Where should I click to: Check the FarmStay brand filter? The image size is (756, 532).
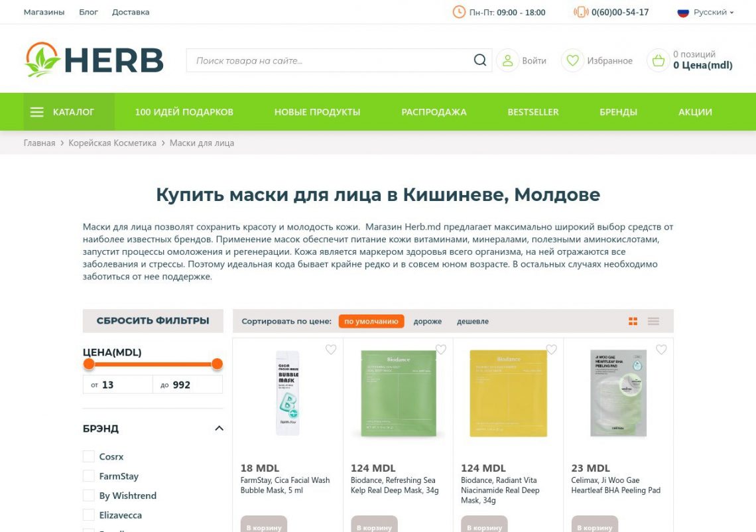point(89,476)
